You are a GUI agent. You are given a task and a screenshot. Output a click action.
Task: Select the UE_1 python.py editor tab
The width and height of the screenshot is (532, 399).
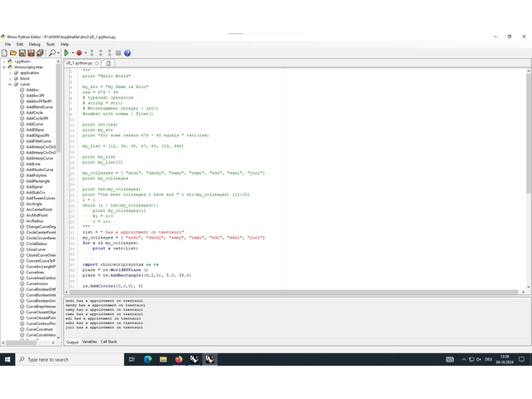[x=80, y=63]
